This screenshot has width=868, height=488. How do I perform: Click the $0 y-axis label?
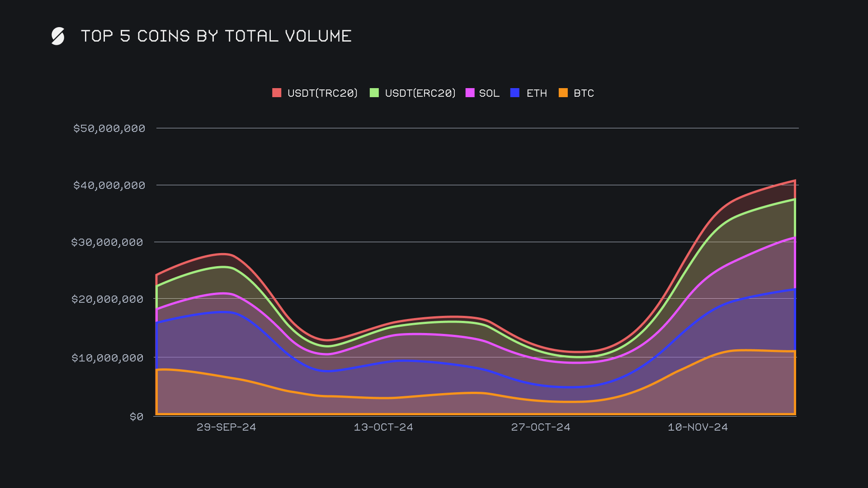[136, 417]
